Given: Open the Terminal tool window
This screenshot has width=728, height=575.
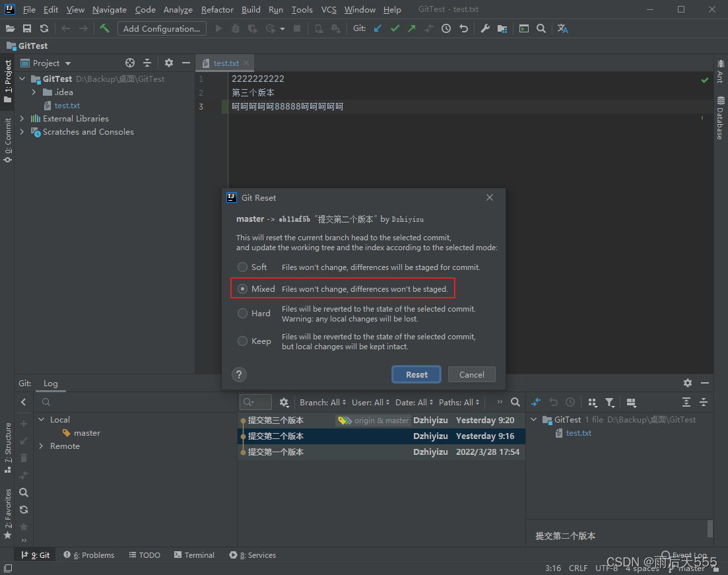Looking at the screenshot, I should [x=194, y=555].
